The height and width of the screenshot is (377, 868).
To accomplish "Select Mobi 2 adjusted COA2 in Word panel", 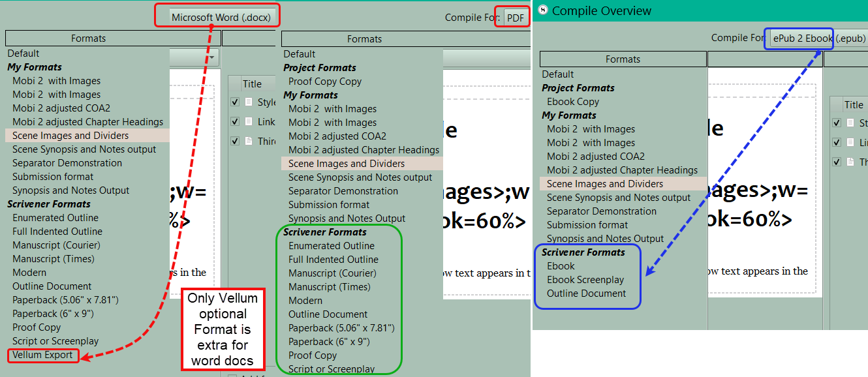I will click(x=61, y=108).
